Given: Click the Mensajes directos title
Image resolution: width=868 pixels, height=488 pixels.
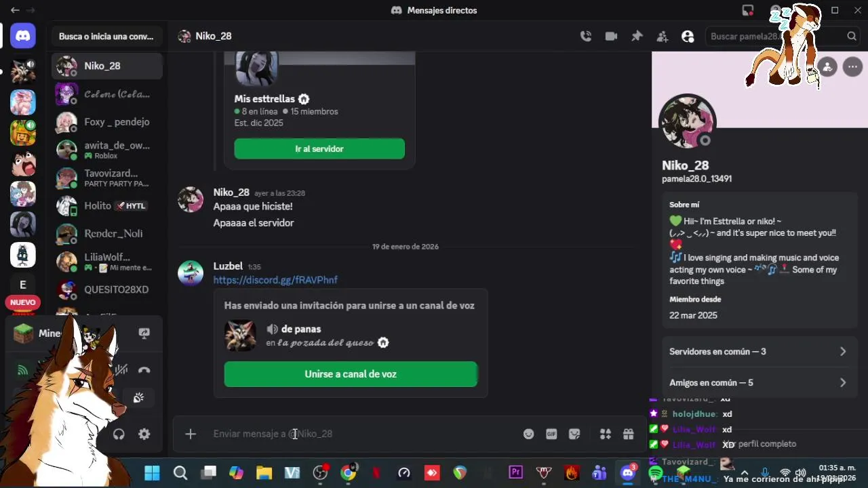Looking at the screenshot, I should tap(442, 10).
